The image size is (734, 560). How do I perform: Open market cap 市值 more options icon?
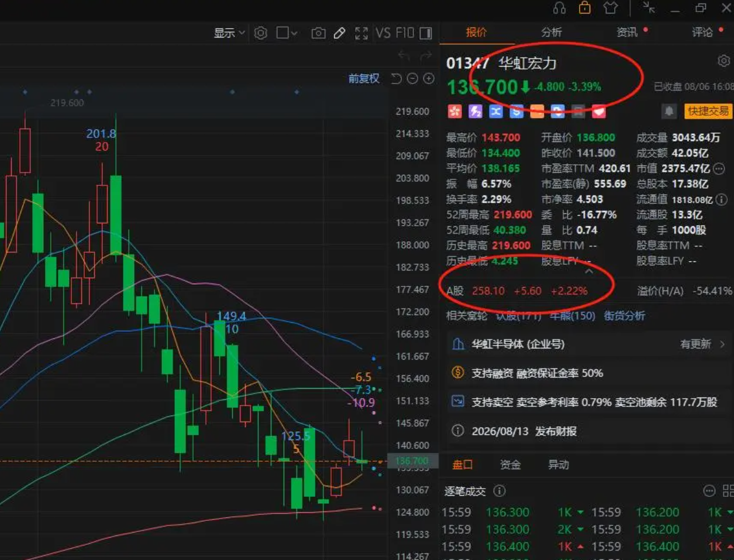pyautogui.click(x=719, y=168)
